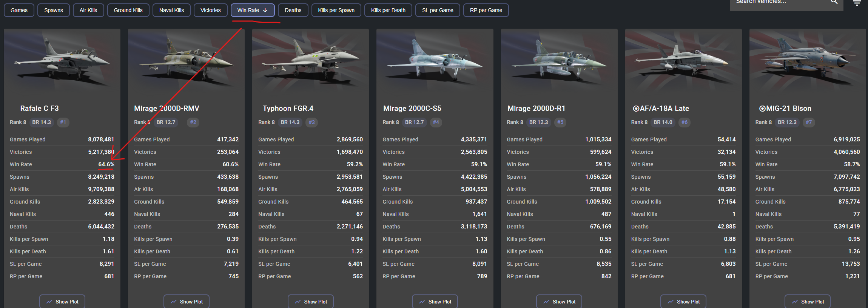Screen dimensions: 868x308
Task: Click the BR 12.7 badge on Mirage 2000C-S5
Action: [414, 122]
